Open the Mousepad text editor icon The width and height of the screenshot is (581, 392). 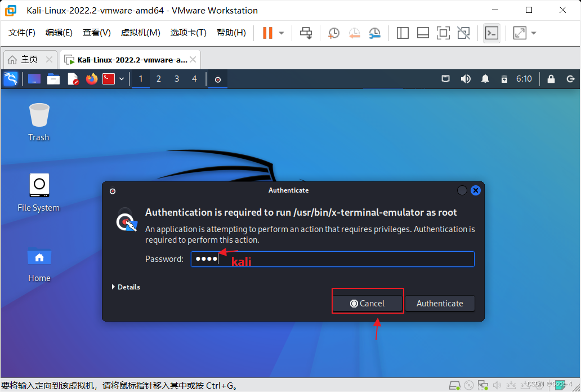point(73,79)
